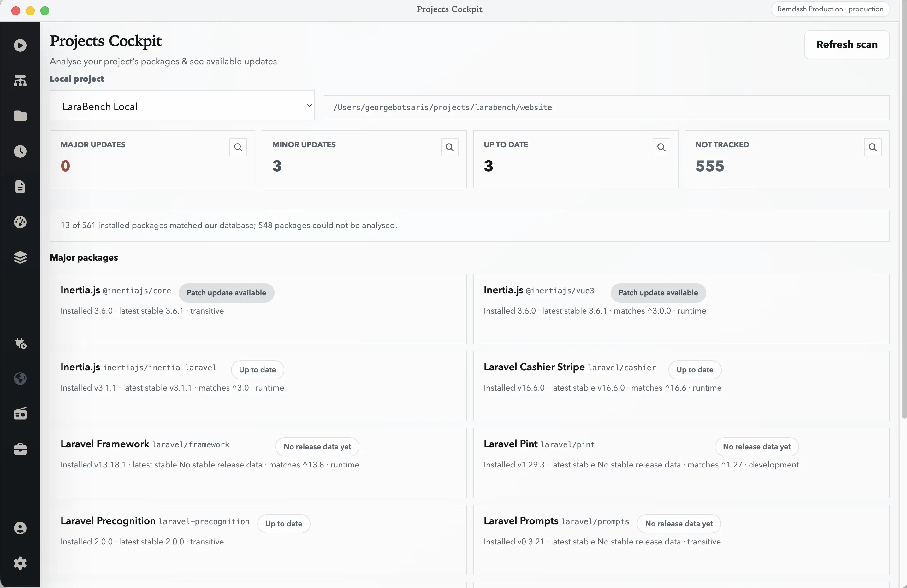Viewport: 907px width, 588px height.
Task: Select the Major Updates count 0
Action: point(65,166)
